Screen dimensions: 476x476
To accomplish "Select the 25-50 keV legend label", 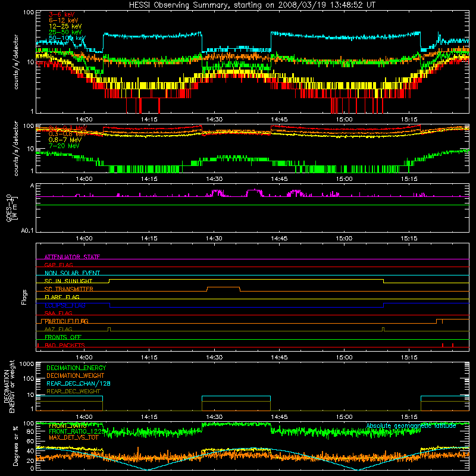I will point(65,32).
